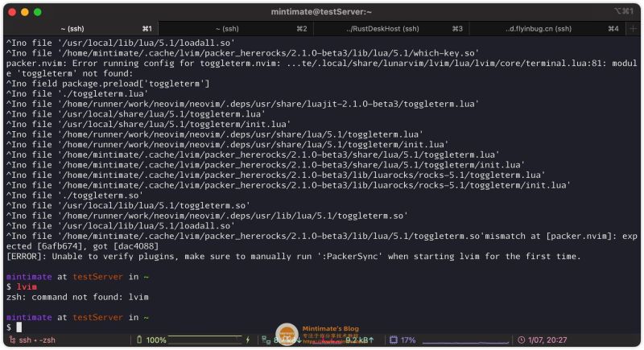
Task: Minimize the terminal window with yellow button
Action: (x=25, y=12)
